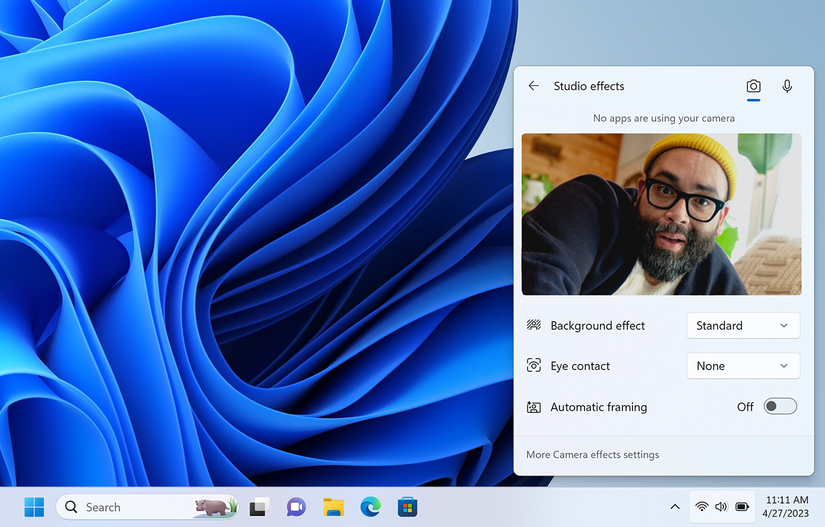The width and height of the screenshot is (825, 527).
Task: Launch Microsoft Edge browser
Action: [370, 507]
